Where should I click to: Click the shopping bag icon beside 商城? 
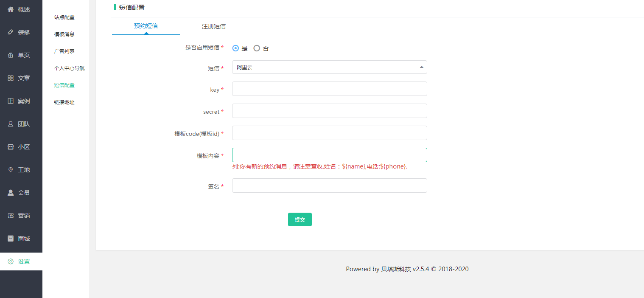click(x=11, y=238)
